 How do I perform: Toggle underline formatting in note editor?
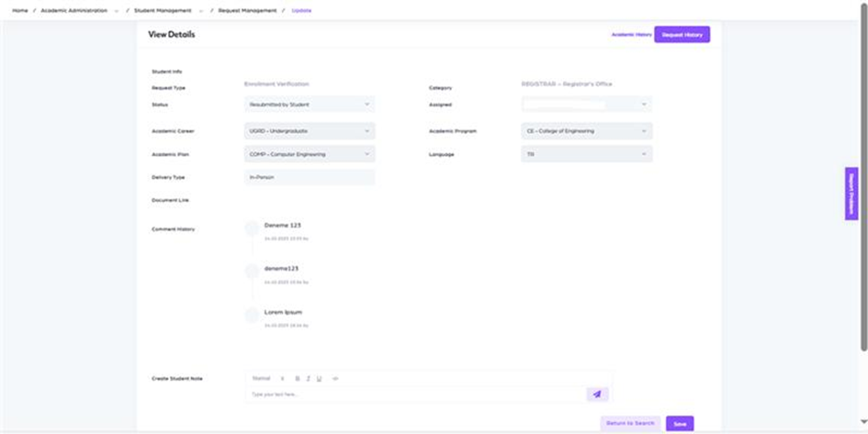point(319,378)
